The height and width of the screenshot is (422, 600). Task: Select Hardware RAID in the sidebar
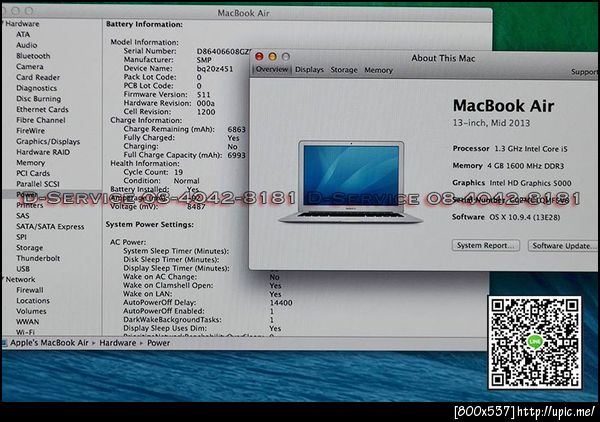(43, 152)
